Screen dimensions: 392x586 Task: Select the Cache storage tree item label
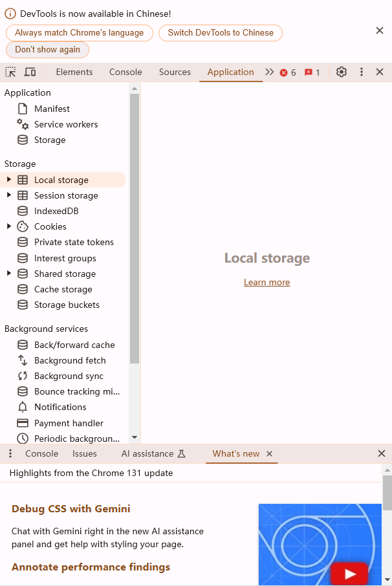click(63, 289)
